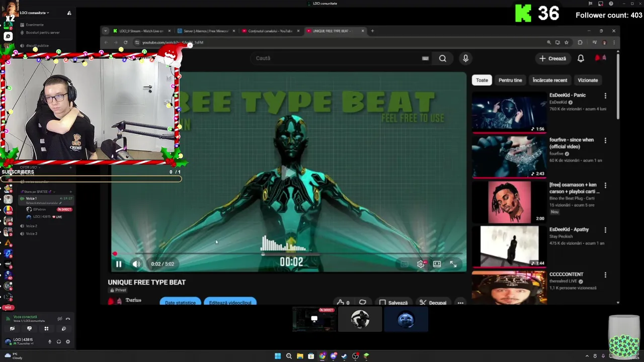This screenshot has width=644, height=362.
Task: Open options menu for fourfive - since when
Action: click(x=605, y=140)
